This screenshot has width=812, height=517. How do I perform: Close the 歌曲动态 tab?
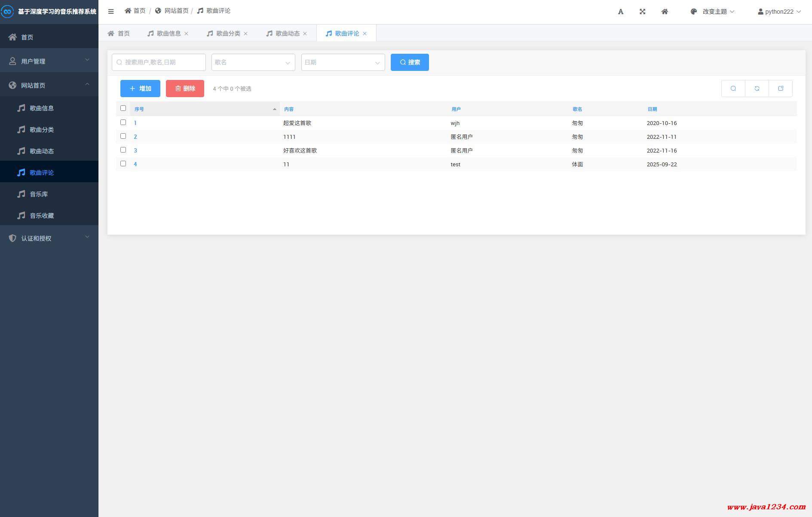pos(305,34)
